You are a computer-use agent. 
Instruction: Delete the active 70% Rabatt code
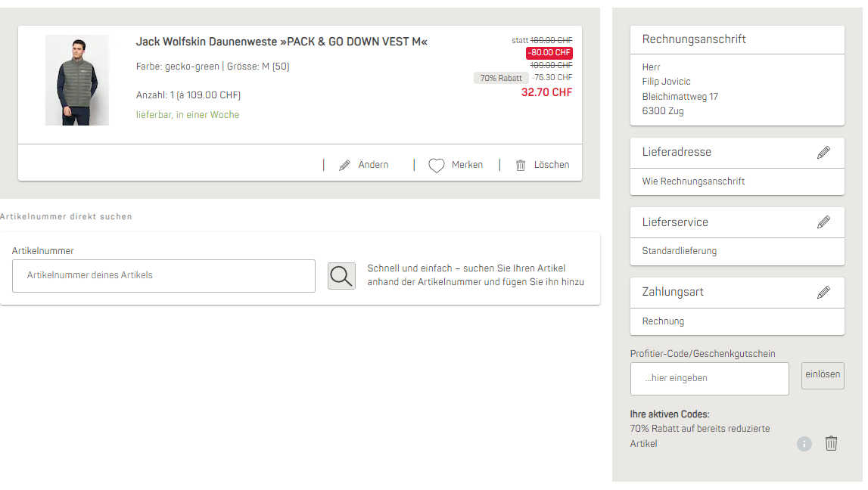pyautogui.click(x=831, y=444)
